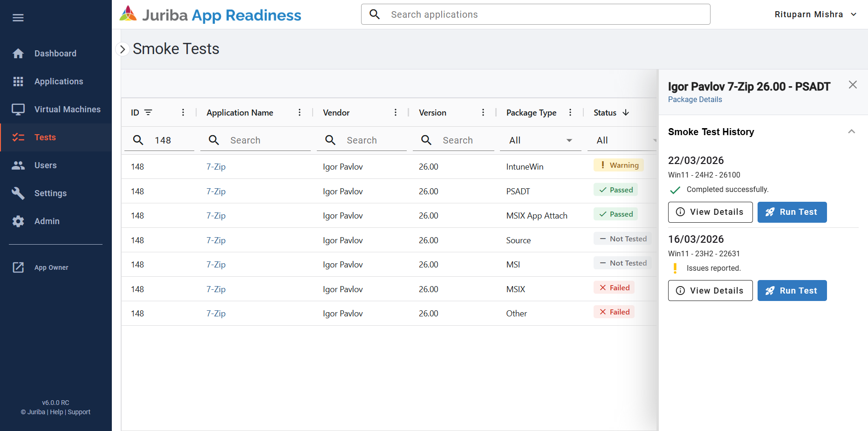868x431 pixels.
Task: Close the 7-Zip PSADT details panel
Action: coord(853,85)
